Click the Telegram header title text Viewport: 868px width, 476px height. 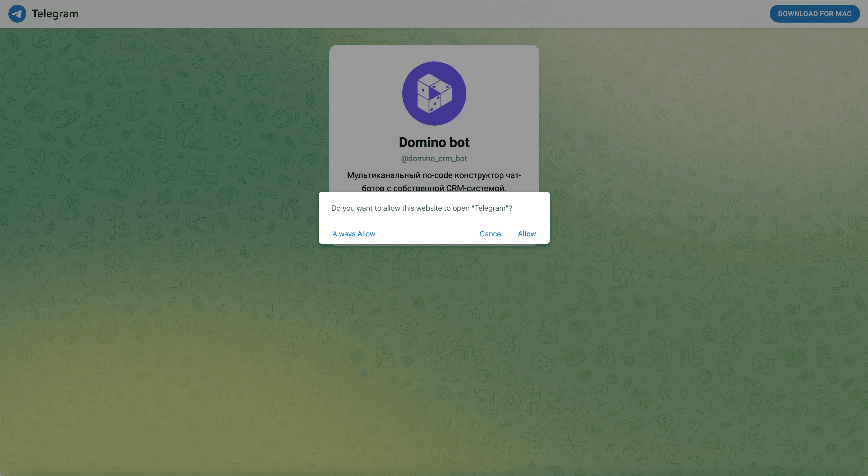pos(55,14)
